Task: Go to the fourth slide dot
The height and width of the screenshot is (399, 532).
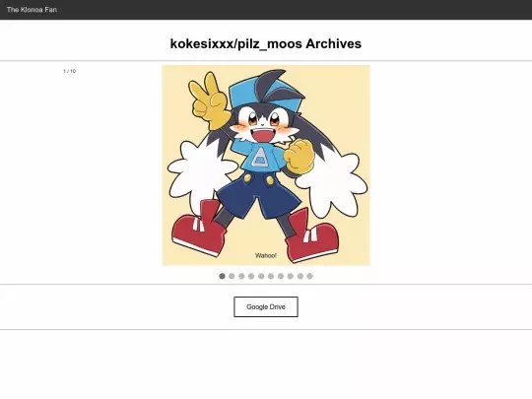Action: click(251, 276)
